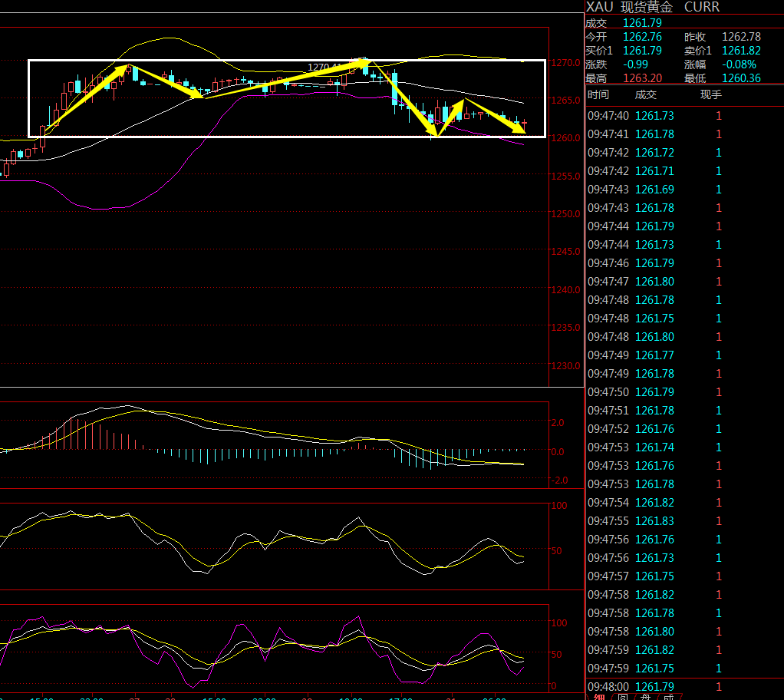Viewport: 784px width, 700px height.
Task: Click the 今开 value 1262.76
Action: (642, 37)
